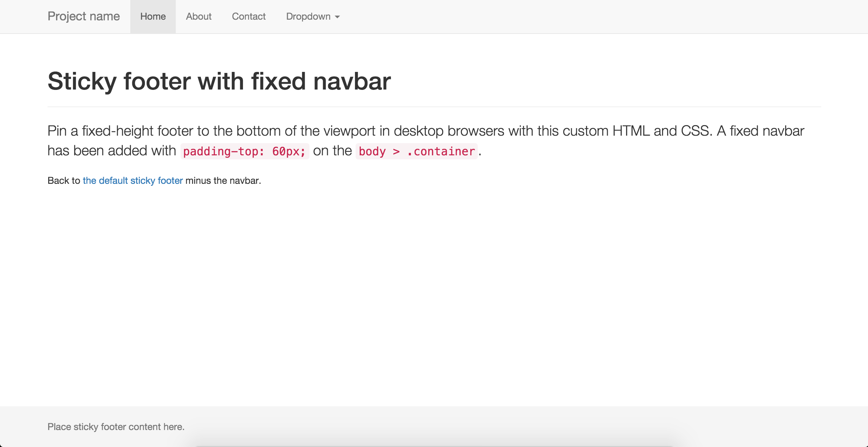The height and width of the screenshot is (447, 868).
Task: Click the footer text Place sticky footer content here.
Action: pos(116,427)
